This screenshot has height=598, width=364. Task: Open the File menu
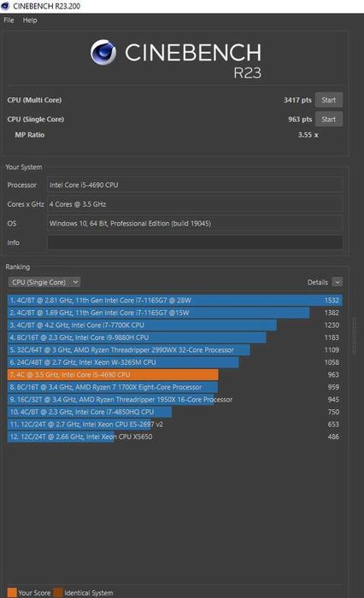(9, 21)
